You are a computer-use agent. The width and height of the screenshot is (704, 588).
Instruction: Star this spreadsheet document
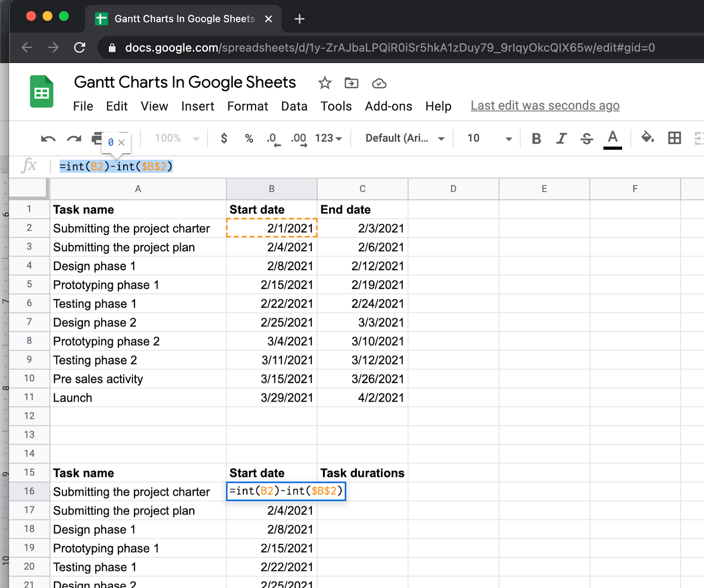(325, 83)
